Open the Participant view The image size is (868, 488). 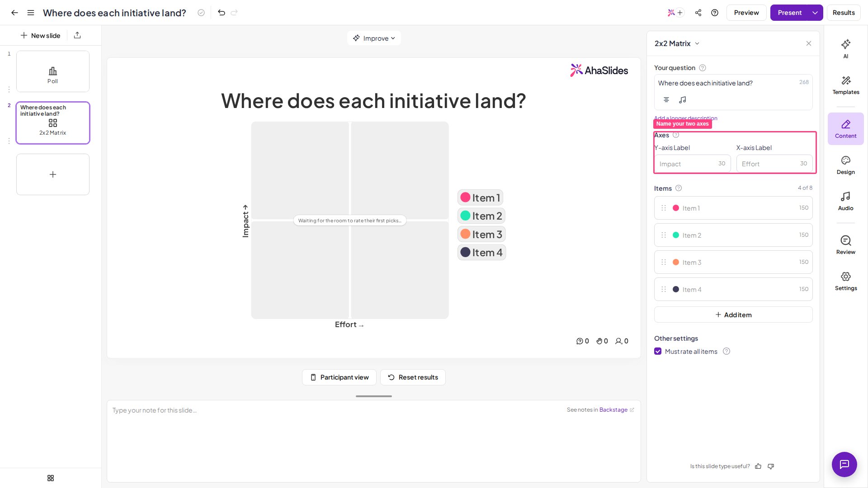coord(339,377)
